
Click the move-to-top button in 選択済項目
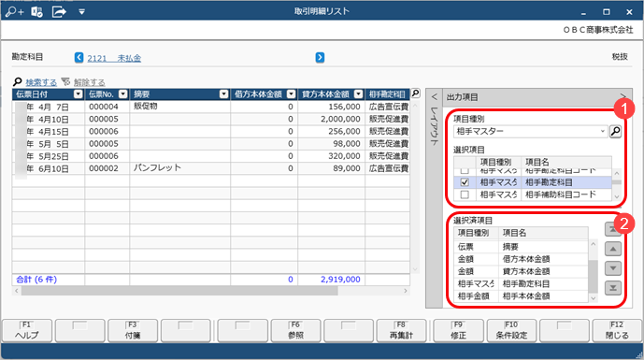(x=613, y=229)
